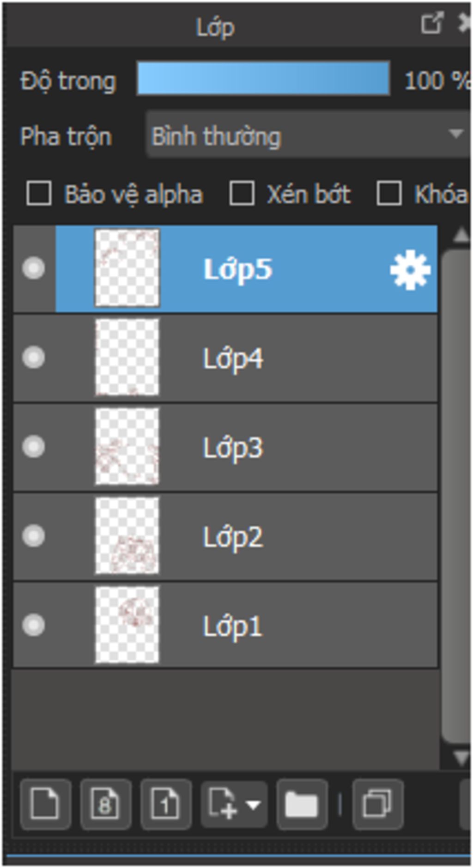Create a new layer folder
473x868 pixels.
click(x=302, y=804)
